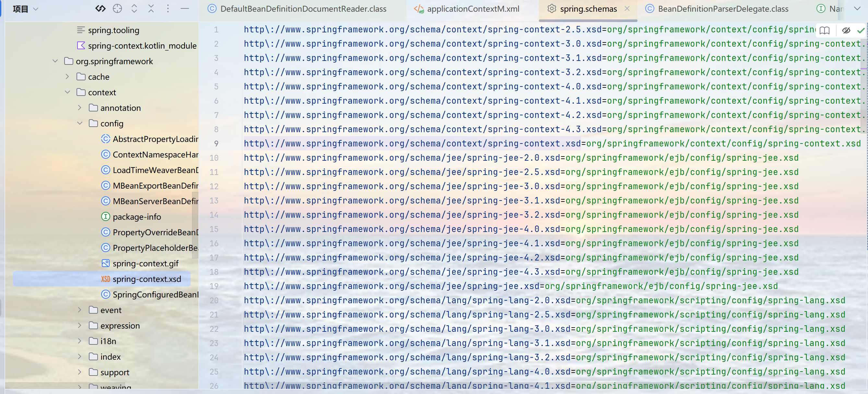Click the expand all tree icon
This screenshot has width=868, height=394.
pos(134,9)
